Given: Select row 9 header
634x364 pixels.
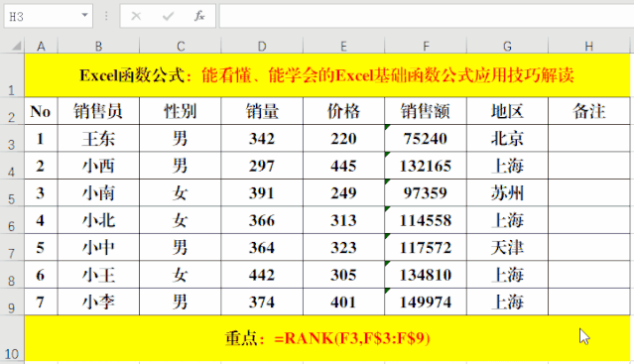Looking at the screenshot, I should pos(12,303).
